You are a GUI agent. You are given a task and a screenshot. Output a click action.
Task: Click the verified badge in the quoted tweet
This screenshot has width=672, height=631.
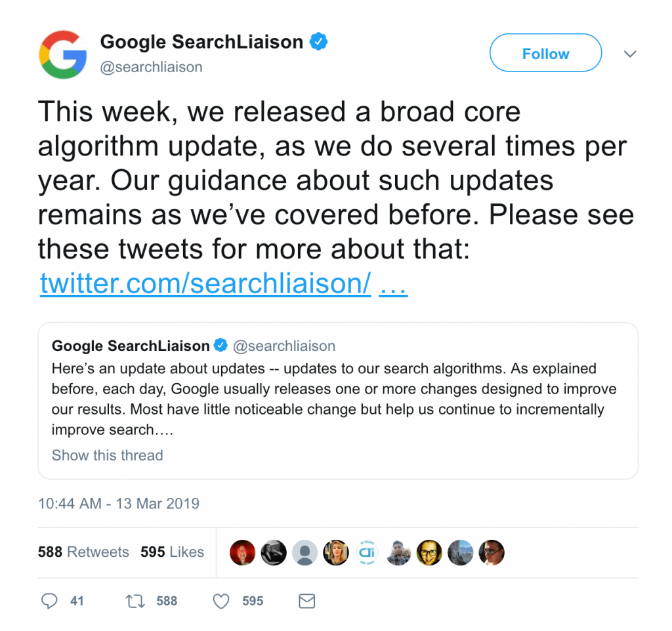[x=220, y=345]
